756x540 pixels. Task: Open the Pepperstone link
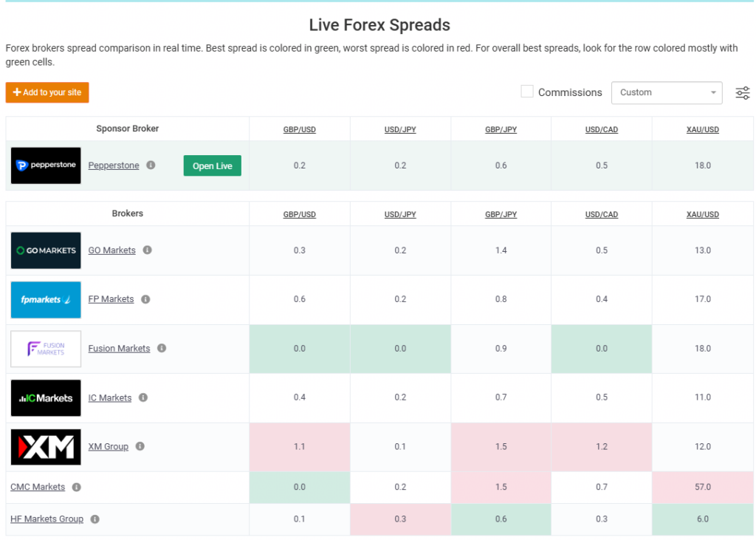[114, 165]
